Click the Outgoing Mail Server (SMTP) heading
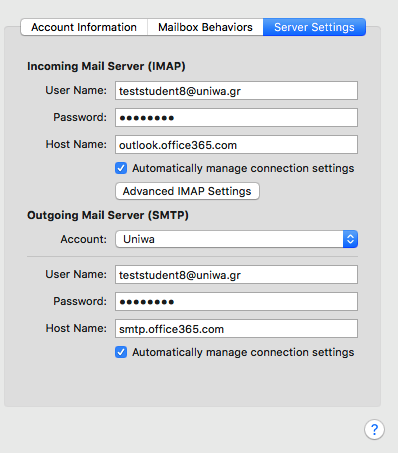 pyautogui.click(x=108, y=215)
